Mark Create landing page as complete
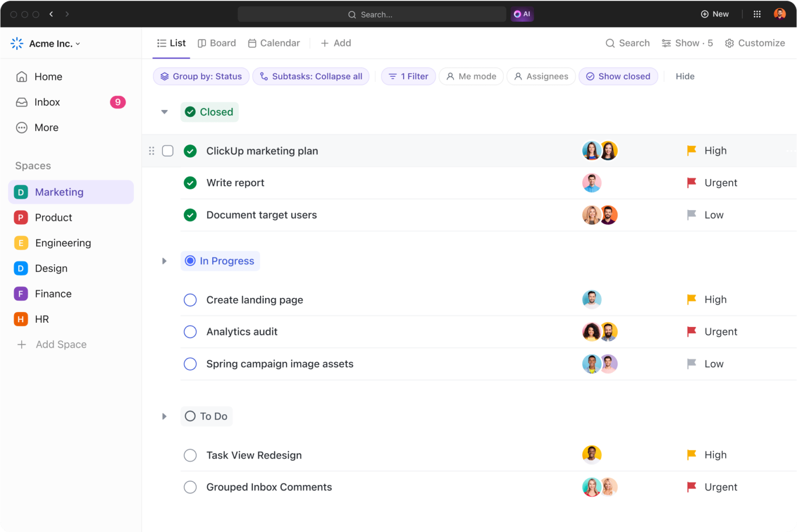This screenshot has height=532, width=797. tap(190, 300)
